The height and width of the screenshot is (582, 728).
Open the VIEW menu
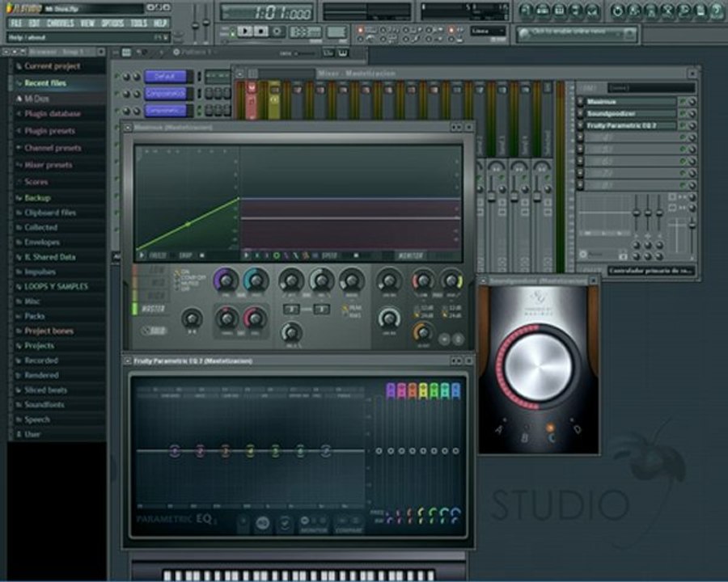tap(87, 23)
